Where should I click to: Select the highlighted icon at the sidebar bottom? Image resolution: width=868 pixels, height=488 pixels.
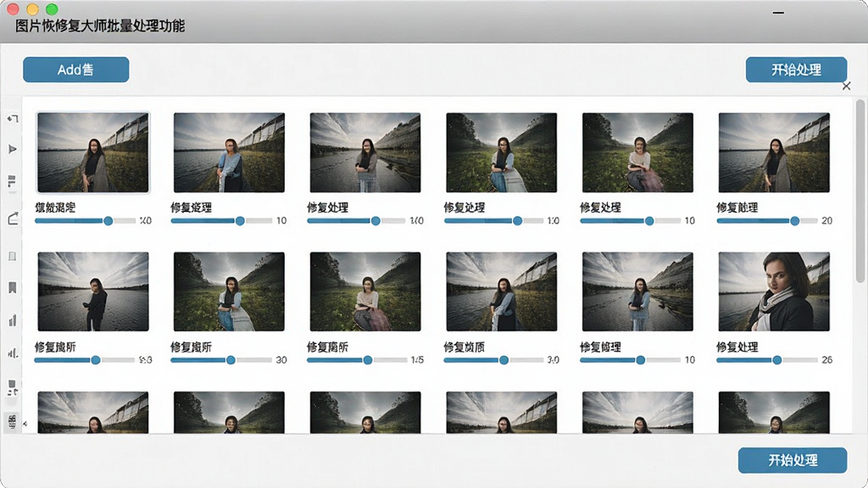pos(12,422)
